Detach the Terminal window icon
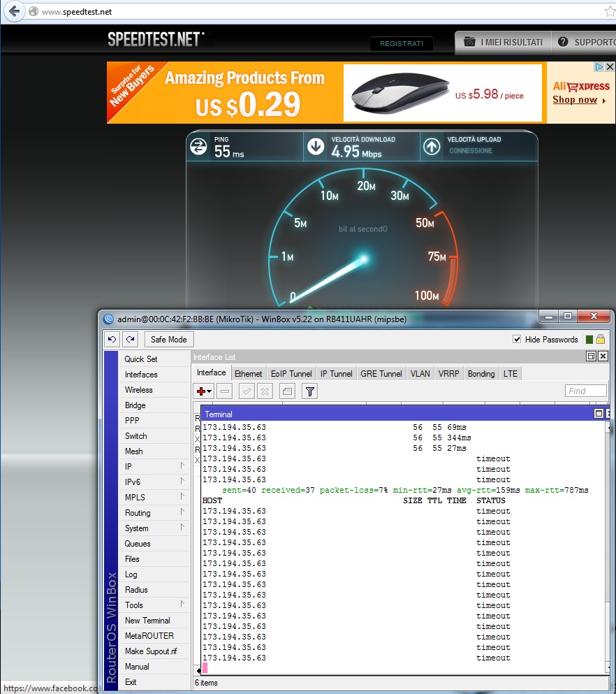This screenshot has width=616, height=694. 599,413
